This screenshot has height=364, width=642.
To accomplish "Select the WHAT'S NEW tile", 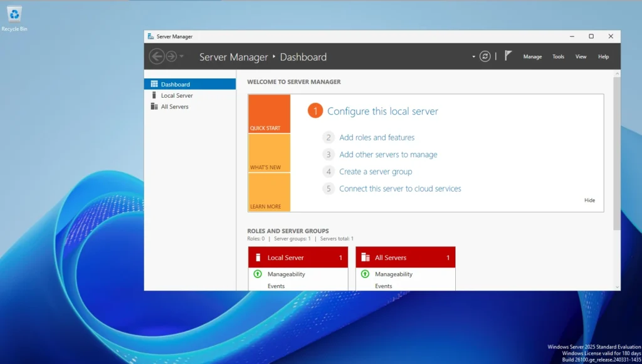I will coord(269,153).
